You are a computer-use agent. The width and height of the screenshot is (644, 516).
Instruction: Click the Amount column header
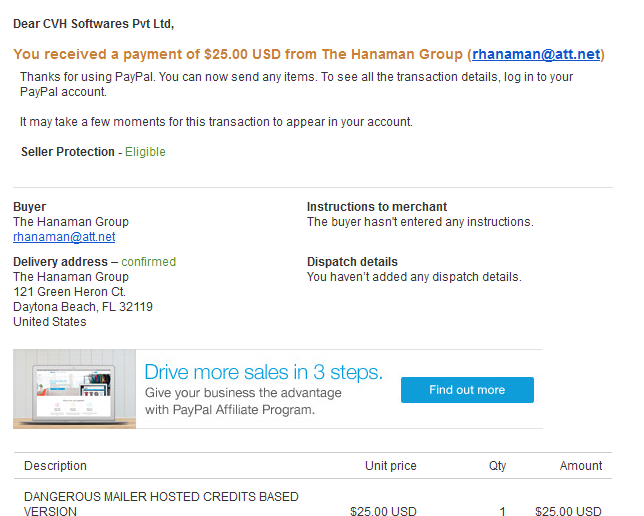coord(581,466)
